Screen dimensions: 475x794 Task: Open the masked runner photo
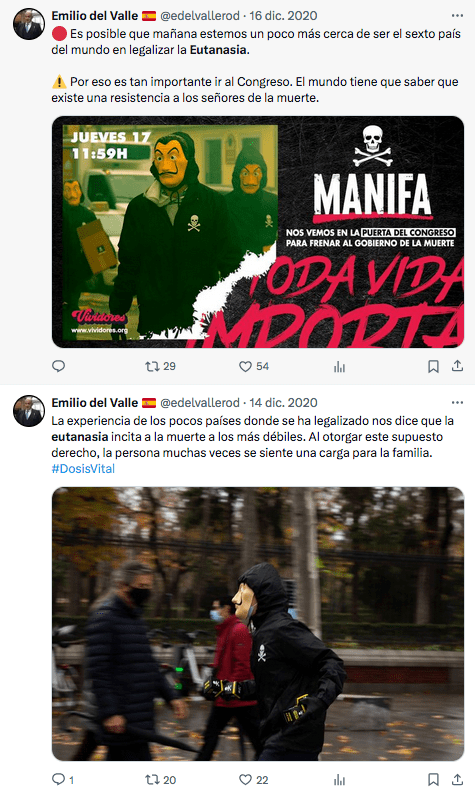coord(258,624)
